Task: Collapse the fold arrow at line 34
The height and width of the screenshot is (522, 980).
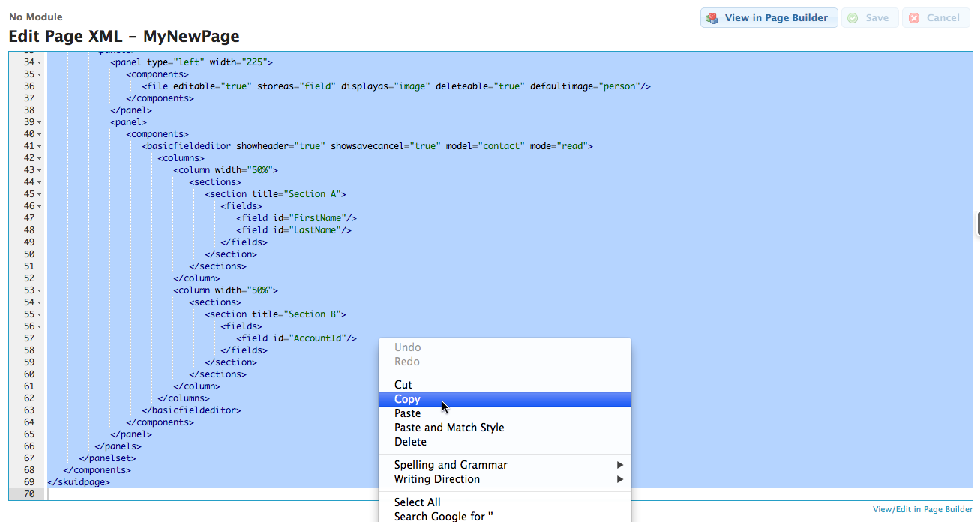Action: pos(39,62)
